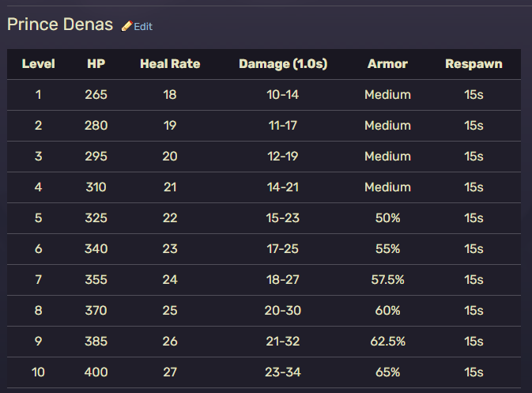Image resolution: width=532 pixels, height=393 pixels.
Task: Click the 50% armor cell
Action: tap(387, 218)
